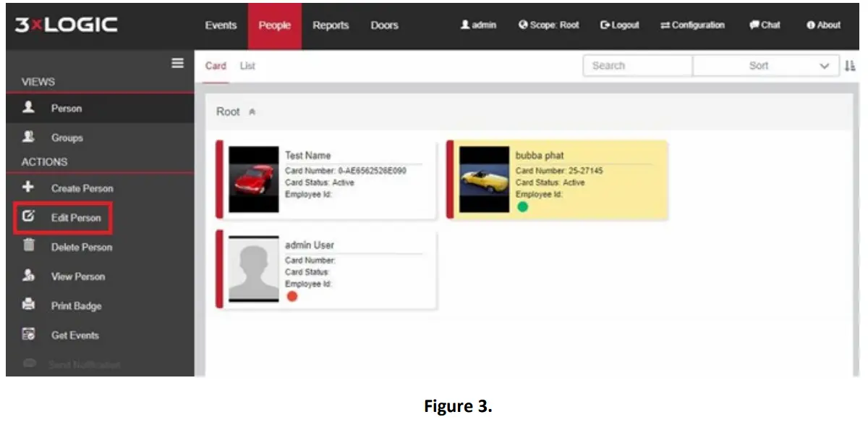The height and width of the screenshot is (425, 868).
Task: Click inside the Search field
Action: (637, 65)
